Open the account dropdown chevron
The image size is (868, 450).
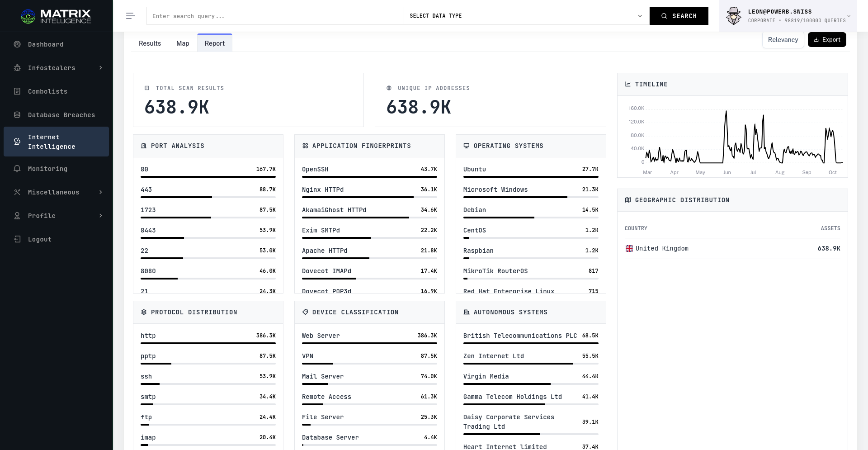849,16
